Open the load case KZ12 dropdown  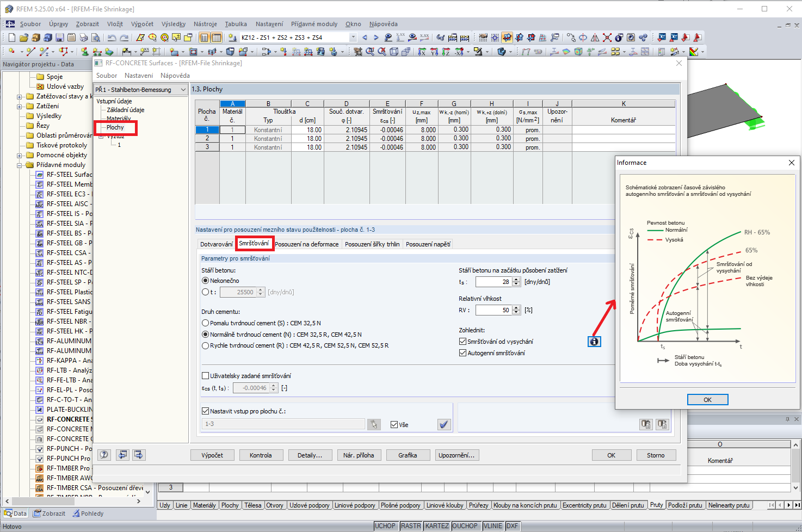tap(353, 38)
